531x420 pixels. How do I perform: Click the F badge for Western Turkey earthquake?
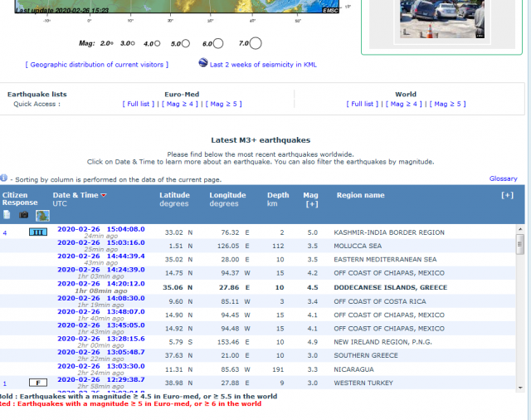(38, 383)
